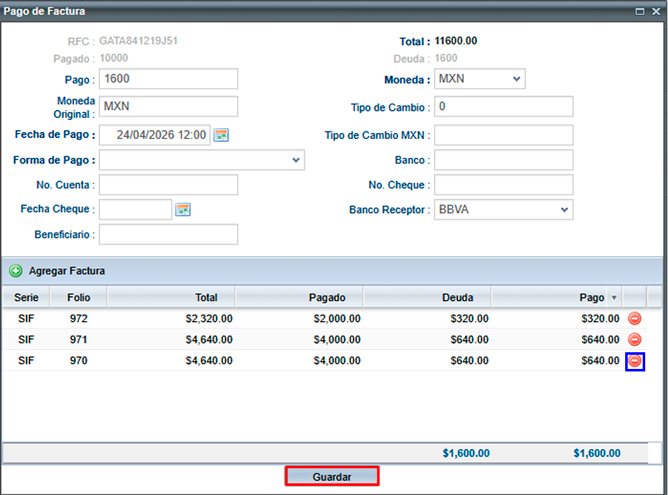Open the Pago column sort menu arrow

(614, 298)
